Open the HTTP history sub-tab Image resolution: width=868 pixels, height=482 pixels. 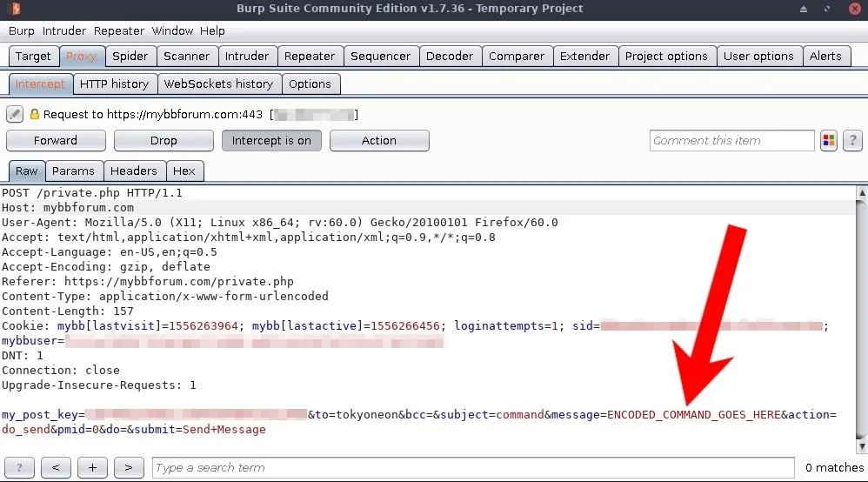coord(115,84)
